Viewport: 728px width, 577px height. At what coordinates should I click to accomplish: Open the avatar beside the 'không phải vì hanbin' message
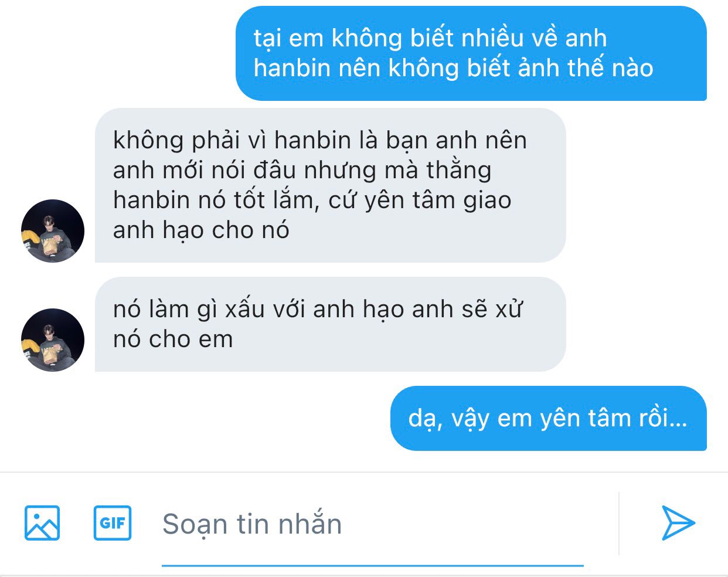click(x=53, y=231)
